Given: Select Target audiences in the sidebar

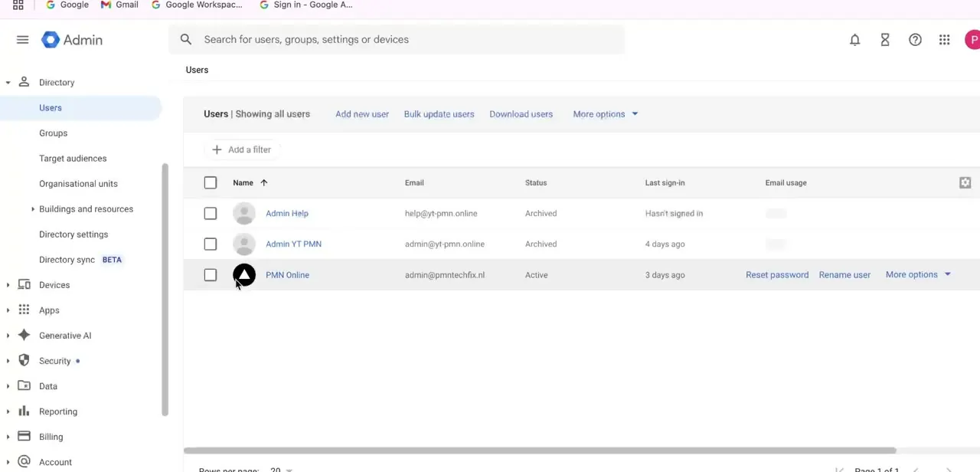Looking at the screenshot, I should [73, 158].
